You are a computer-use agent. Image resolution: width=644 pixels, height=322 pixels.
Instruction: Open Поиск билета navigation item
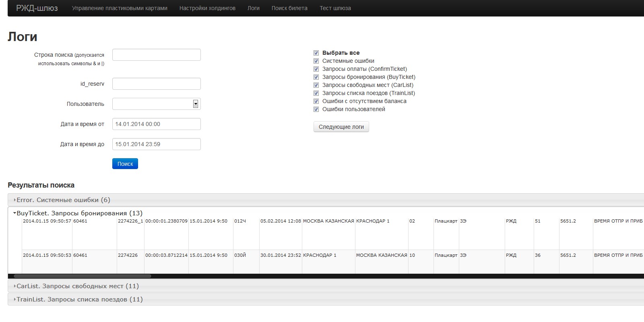point(289,8)
